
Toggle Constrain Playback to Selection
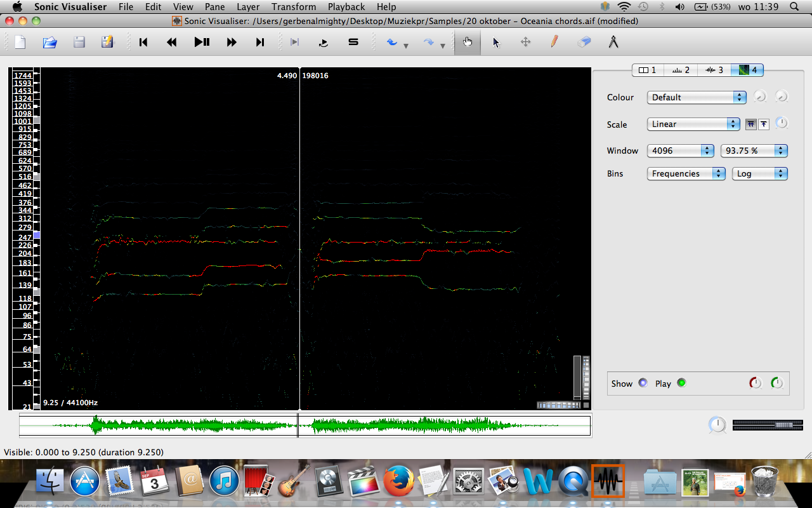click(x=295, y=42)
